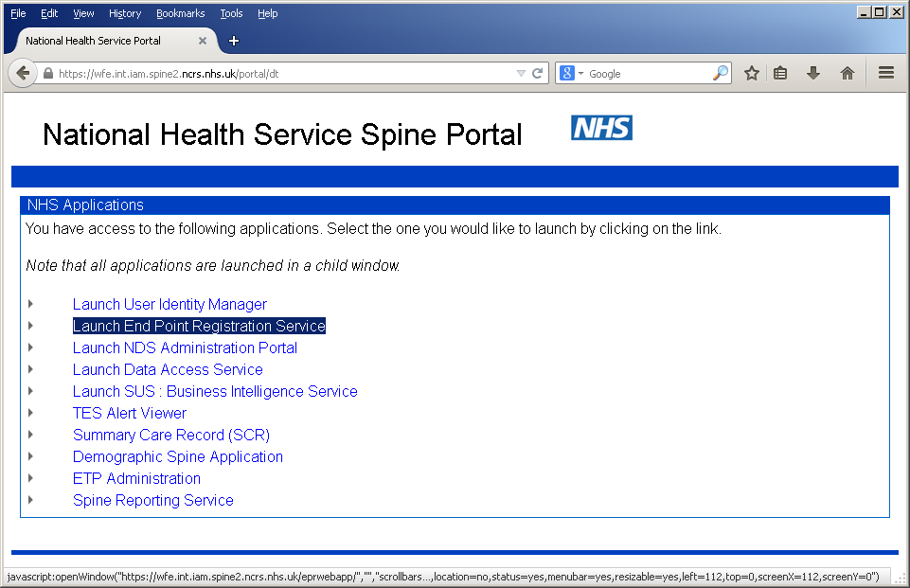Show bookmarks list icon
Viewport: 910px width, 588px height.
[780, 73]
